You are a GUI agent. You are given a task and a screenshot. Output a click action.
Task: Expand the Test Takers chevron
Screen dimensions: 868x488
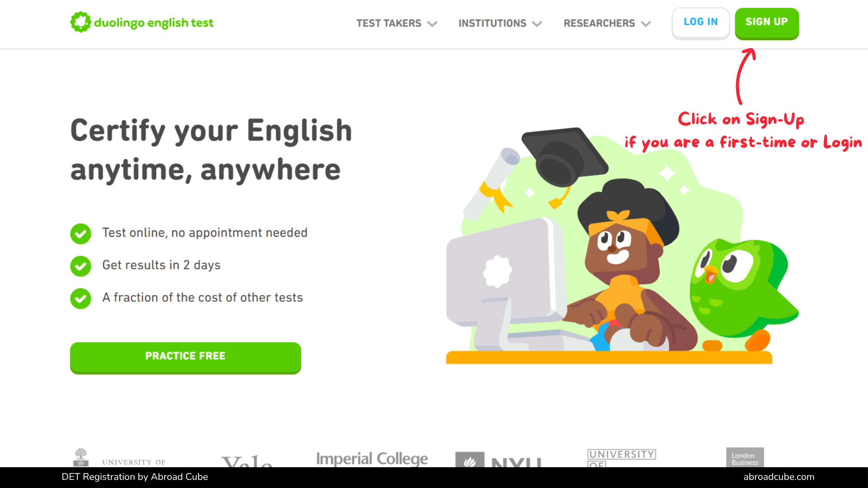(432, 24)
